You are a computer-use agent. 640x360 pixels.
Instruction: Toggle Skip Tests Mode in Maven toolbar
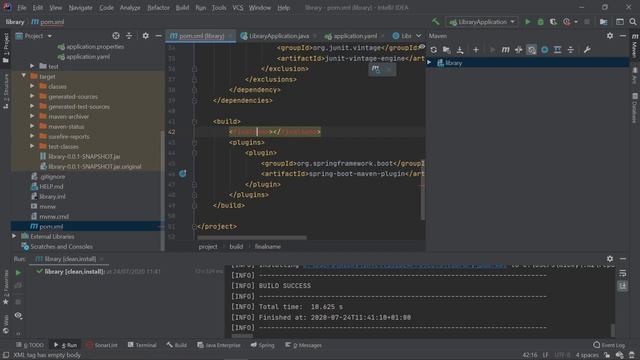coord(544,50)
